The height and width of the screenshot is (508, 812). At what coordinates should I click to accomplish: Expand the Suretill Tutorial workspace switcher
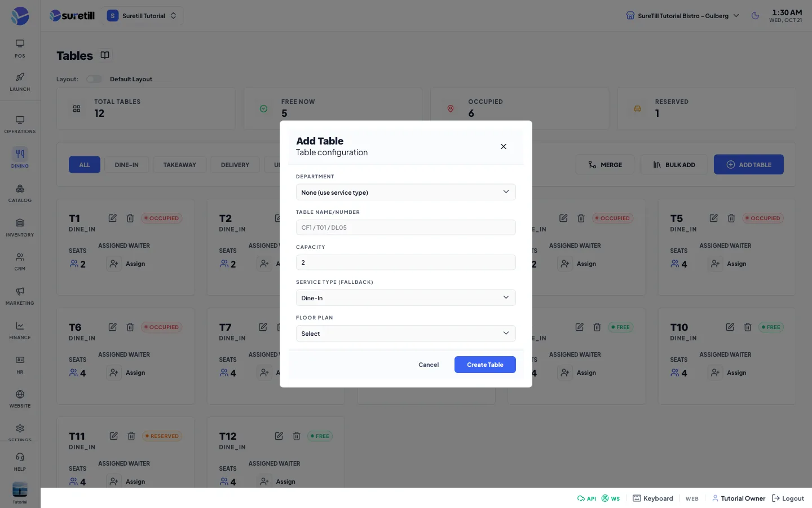coord(143,16)
